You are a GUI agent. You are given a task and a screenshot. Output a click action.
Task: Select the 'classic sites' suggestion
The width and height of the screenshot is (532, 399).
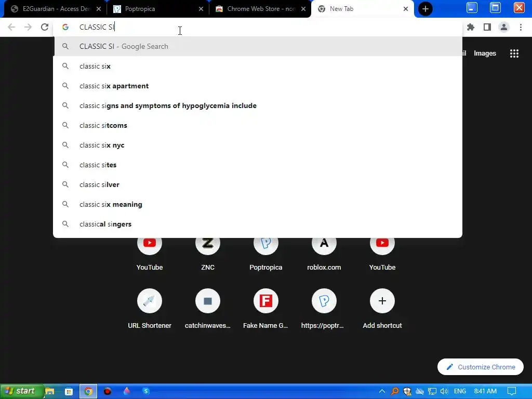click(x=258, y=165)
